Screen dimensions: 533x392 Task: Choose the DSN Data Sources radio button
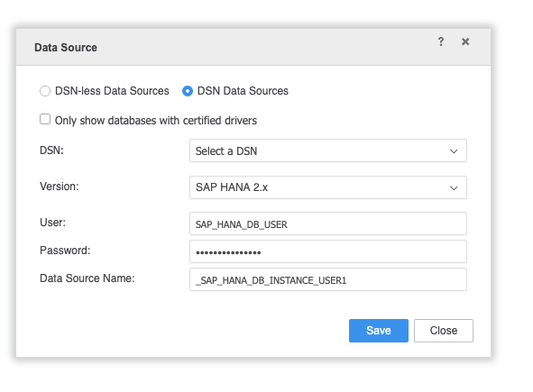click(188, 91)
